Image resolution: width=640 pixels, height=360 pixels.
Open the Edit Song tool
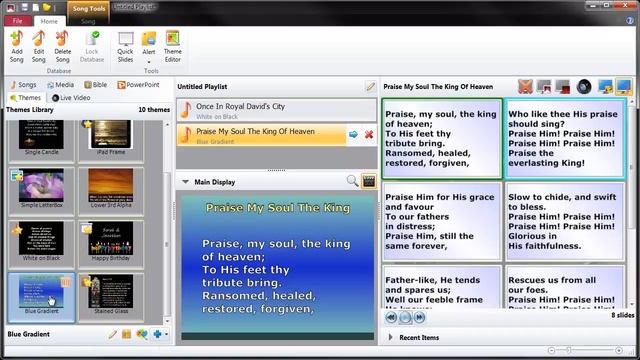(x=39, y=47)
